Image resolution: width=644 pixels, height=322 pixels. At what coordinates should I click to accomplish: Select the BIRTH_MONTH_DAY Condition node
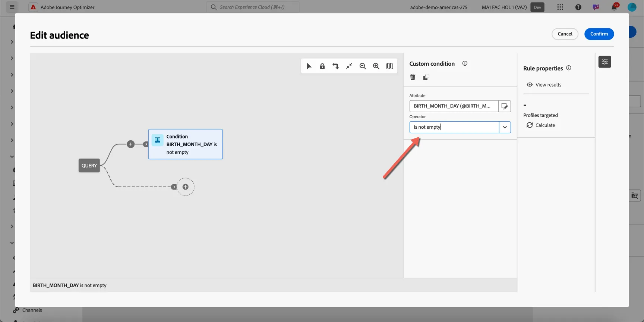click(x=185, y=144)
